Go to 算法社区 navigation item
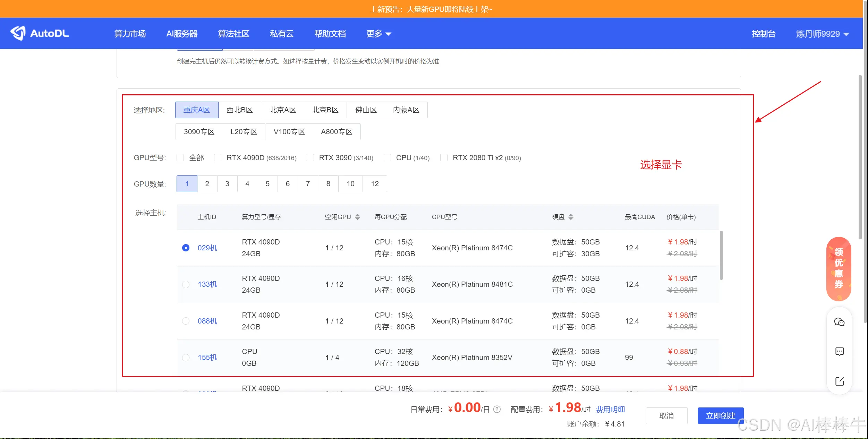The image size is (868, 439). coord(233,34)
